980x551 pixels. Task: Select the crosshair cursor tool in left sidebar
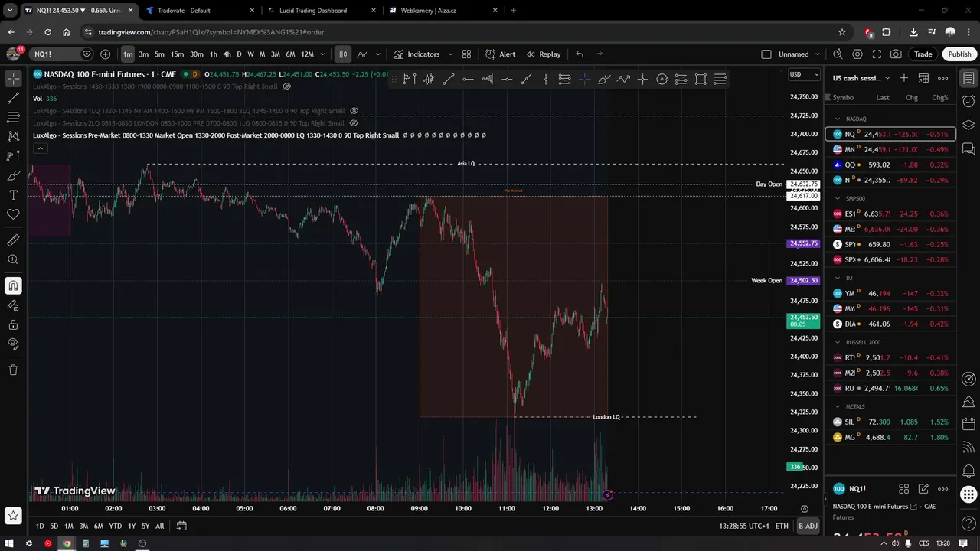(x=13, y=79)
